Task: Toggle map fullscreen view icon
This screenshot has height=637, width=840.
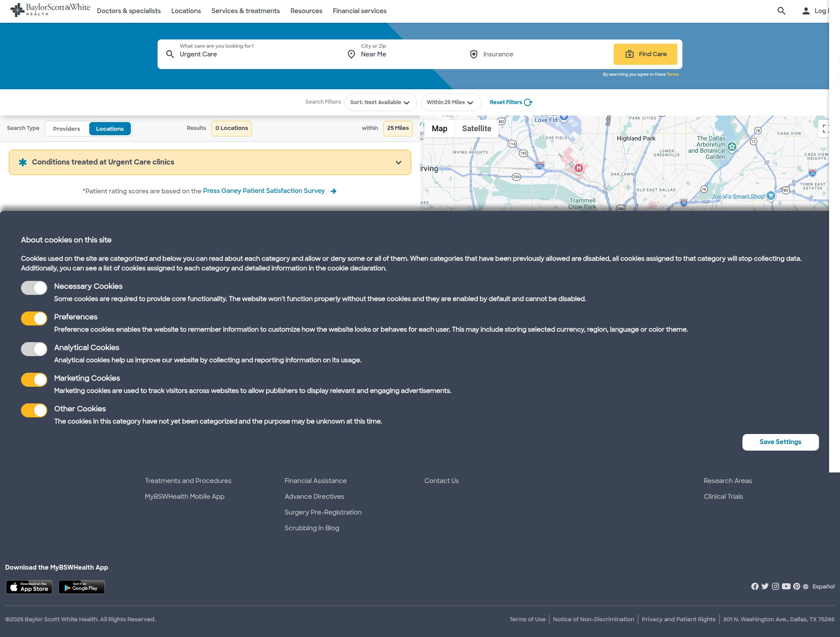Action: pos(825,129)
